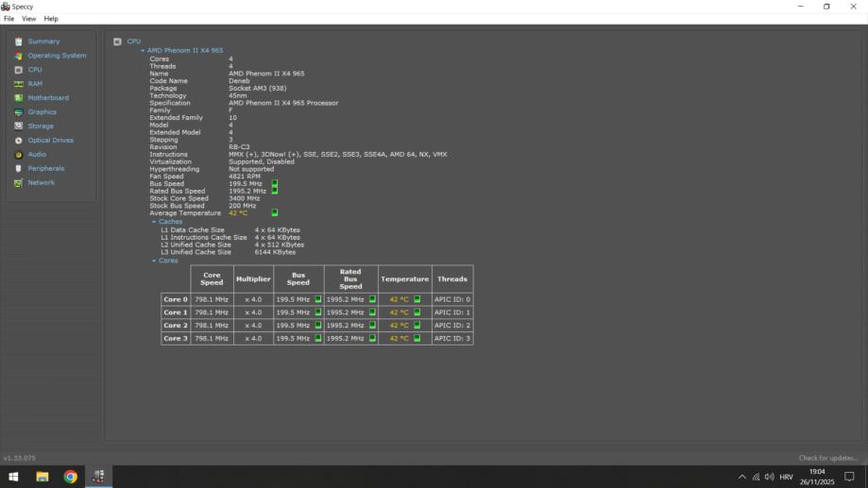Click the Motherboard icon in sidebar
Image resolution: width=868 pixels, height=488 pixels.
tap(18, 98)
